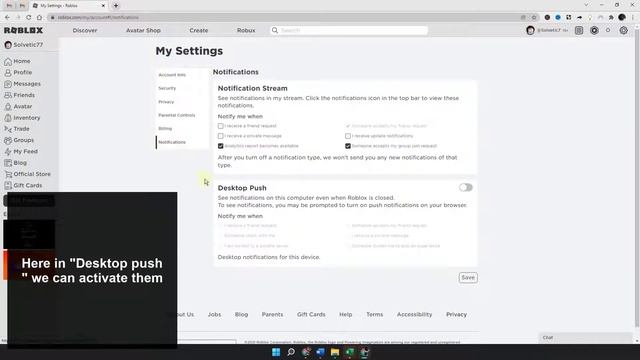Check 'I receive update notifications' box

coord(348,136)
